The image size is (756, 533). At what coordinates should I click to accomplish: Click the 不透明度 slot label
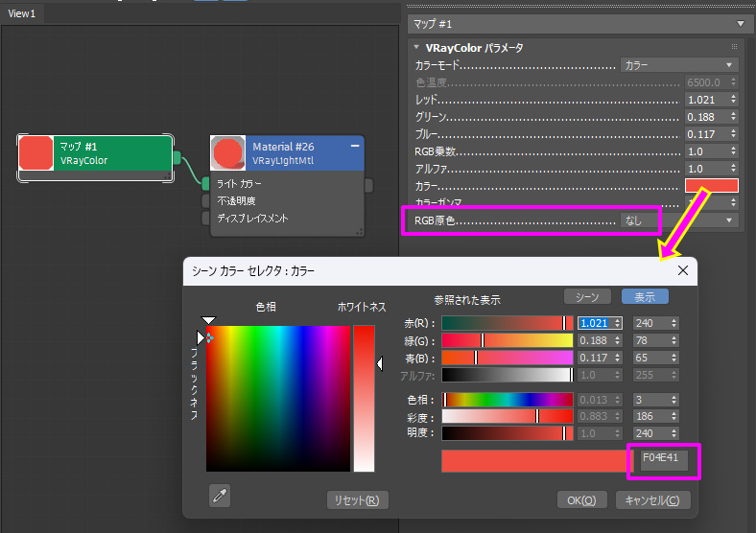pyautogui.click(x=236, y=200)
